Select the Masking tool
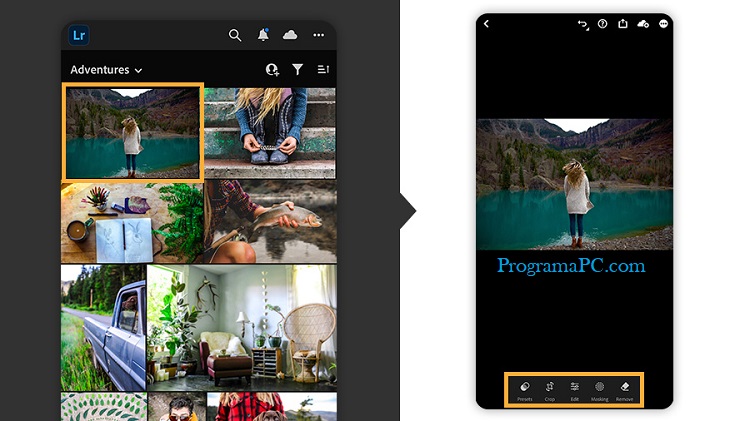Image resolution: width=750 pixels, height=421 pixels. pos(599,388)
